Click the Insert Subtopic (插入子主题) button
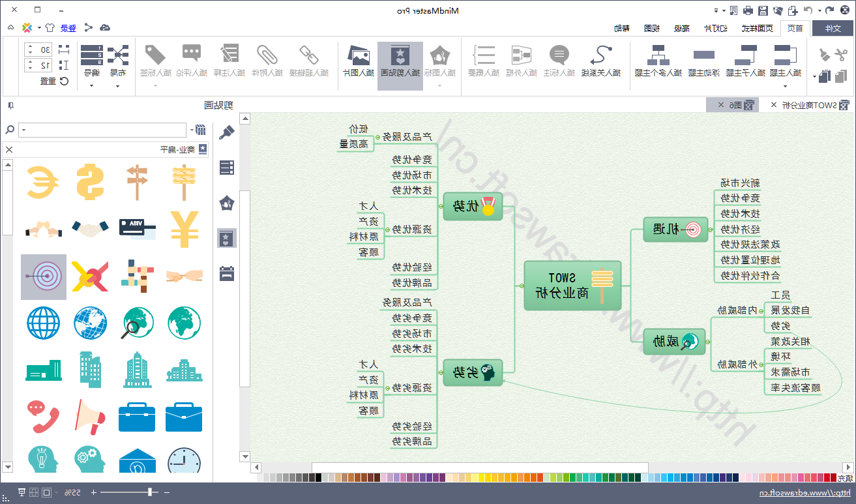This screenshot has height=504, width=856. coord(745,61)
